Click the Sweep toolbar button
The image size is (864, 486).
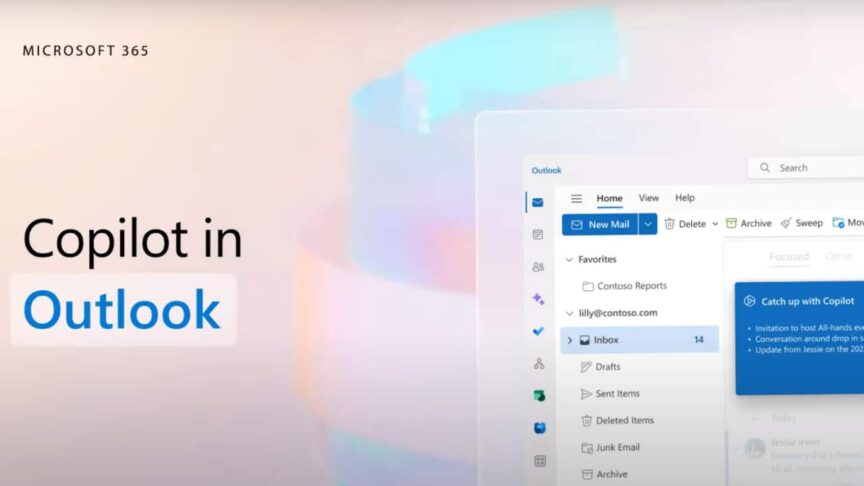(x=802, y=223)
